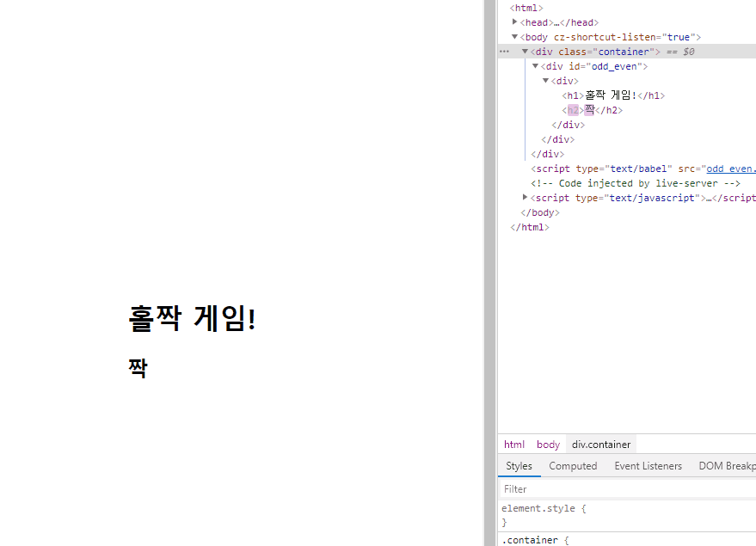This screenshot has height=546, width=756.
Task: Switch to the Styles tab
Action: 519,466
